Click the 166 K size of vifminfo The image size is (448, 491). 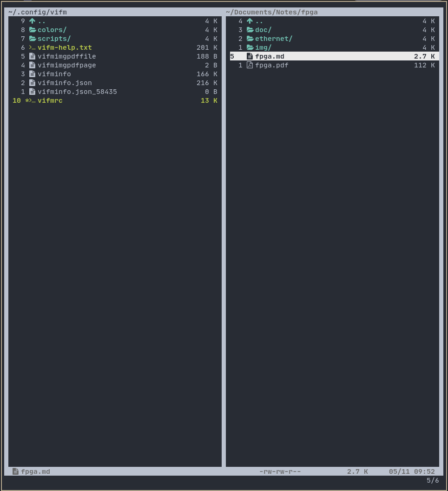(x=207, y=74)
